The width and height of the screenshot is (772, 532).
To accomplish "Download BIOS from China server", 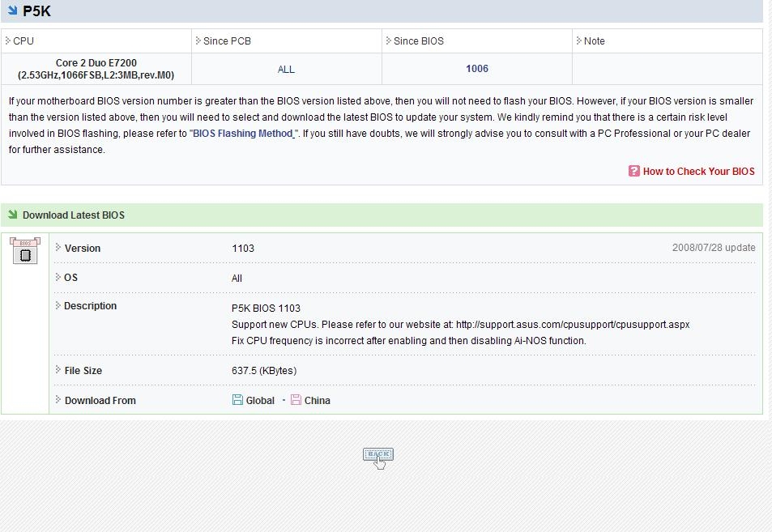I will [317, 401].
